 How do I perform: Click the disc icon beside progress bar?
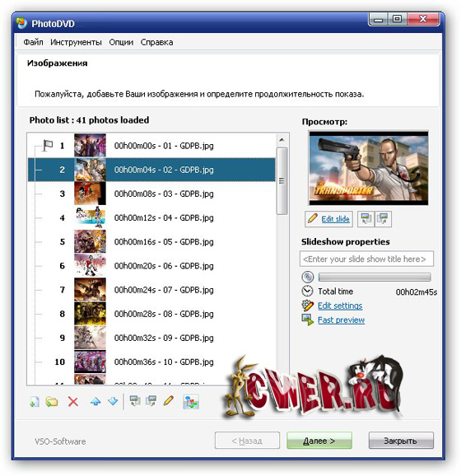307,277
